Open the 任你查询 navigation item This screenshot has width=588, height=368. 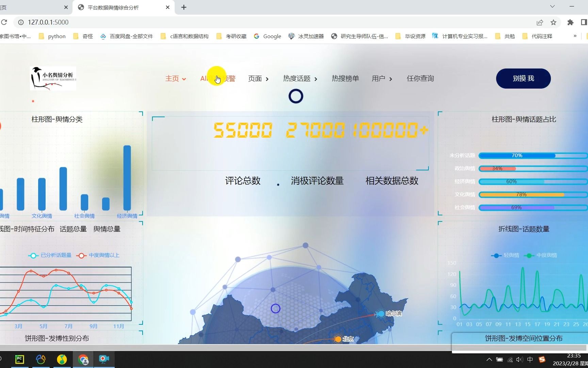tap(420, 79)
